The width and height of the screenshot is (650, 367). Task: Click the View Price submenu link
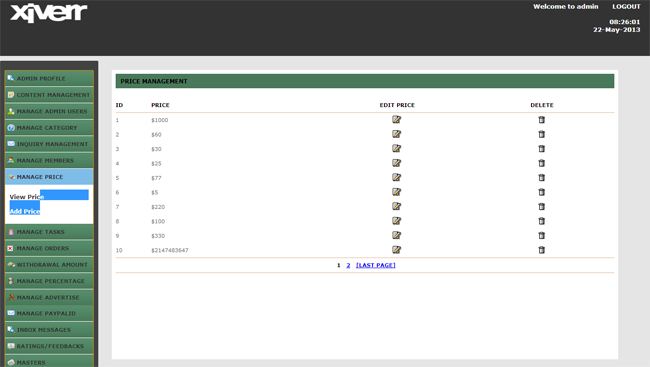pos(26,197)
